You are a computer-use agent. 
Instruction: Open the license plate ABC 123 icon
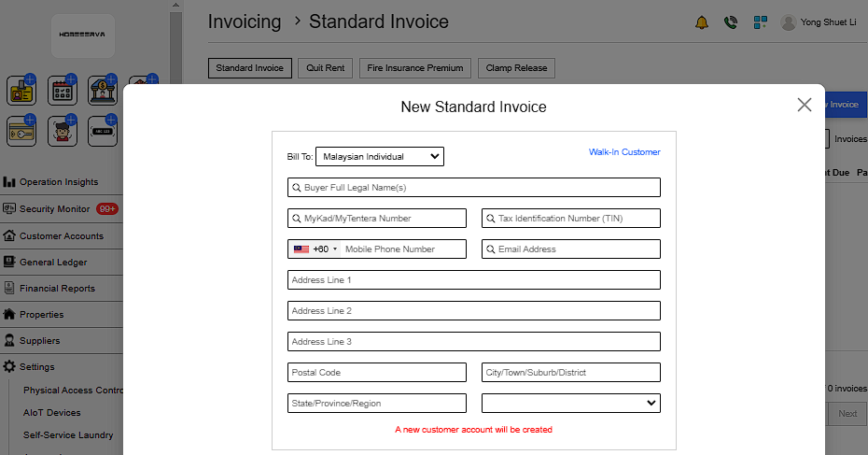[x=102, y=131]
